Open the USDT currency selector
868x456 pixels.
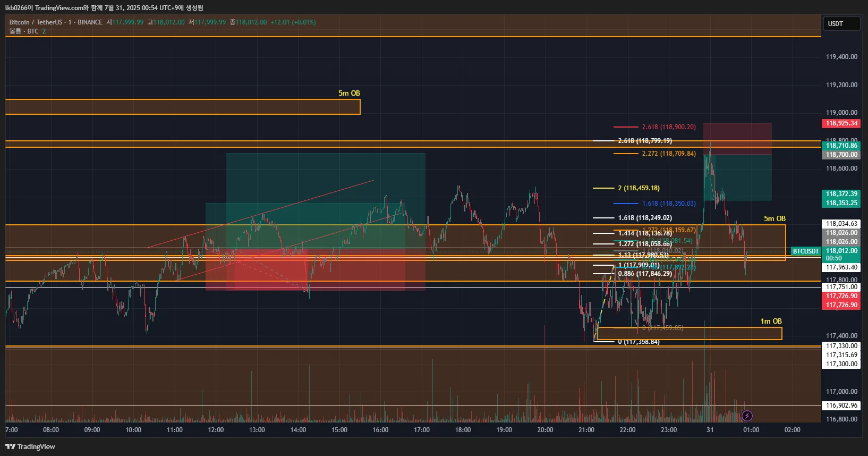[842, 23]
